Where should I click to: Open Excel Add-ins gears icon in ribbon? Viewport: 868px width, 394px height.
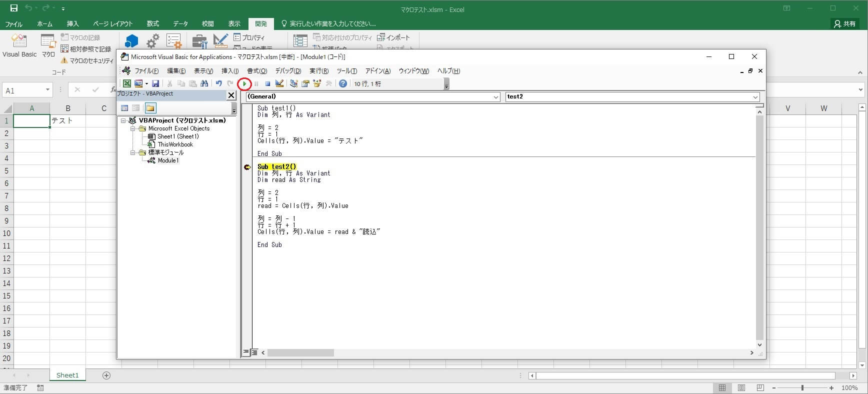click(153, 41)
